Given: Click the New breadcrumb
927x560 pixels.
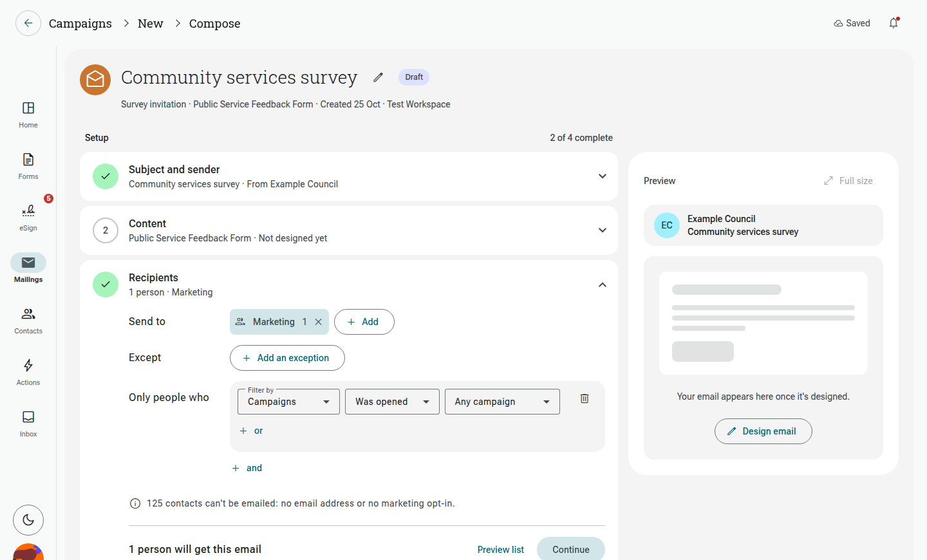Looking at the screenshot, I should [151, 23].
